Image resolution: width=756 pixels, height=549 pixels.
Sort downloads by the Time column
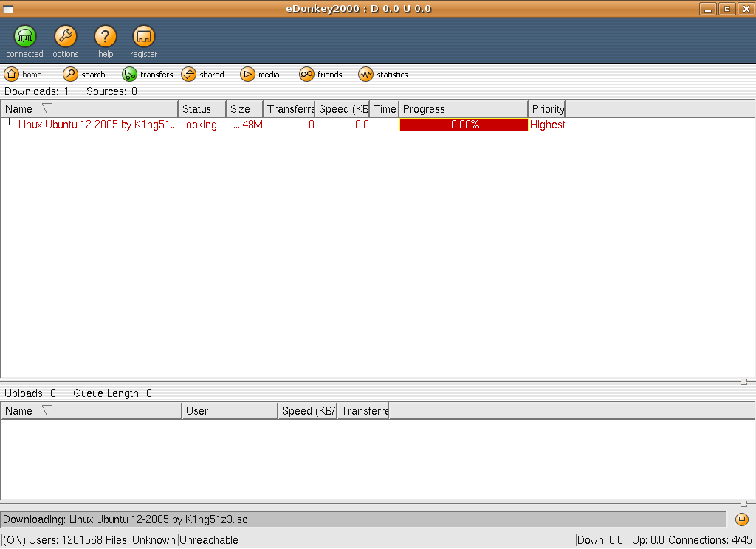coord(384,109)
